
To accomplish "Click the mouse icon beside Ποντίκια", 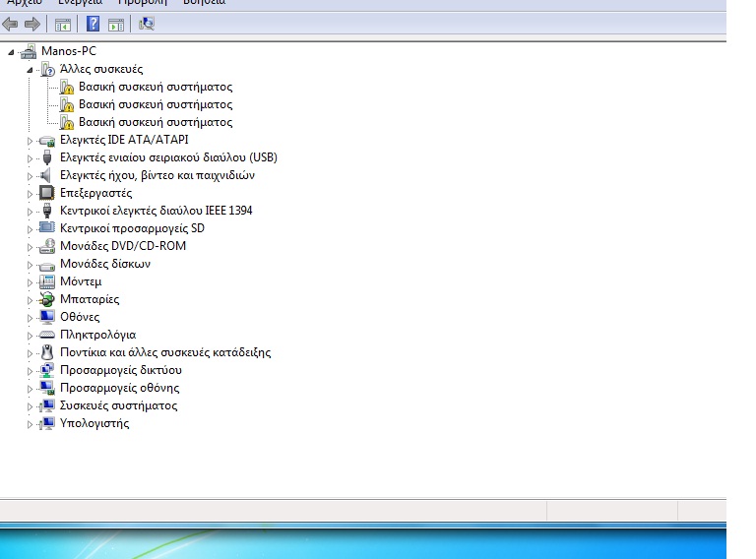I will point(47,352).
